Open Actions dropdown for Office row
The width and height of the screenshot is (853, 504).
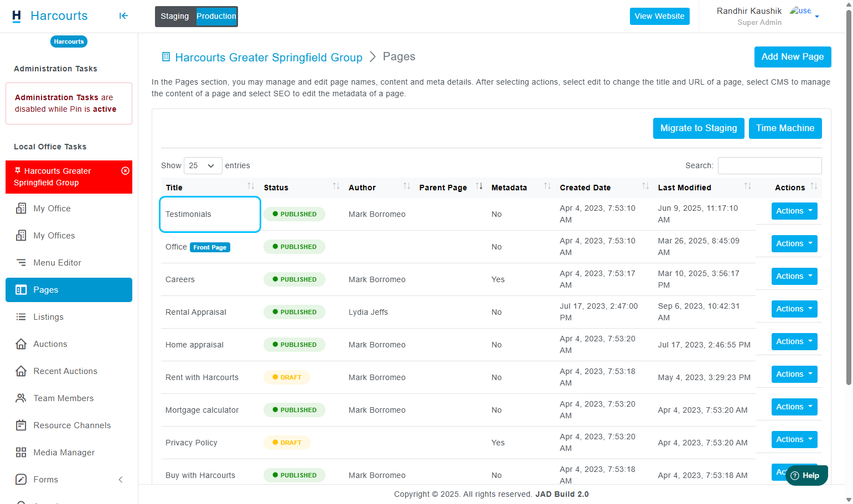click(794, 243)
